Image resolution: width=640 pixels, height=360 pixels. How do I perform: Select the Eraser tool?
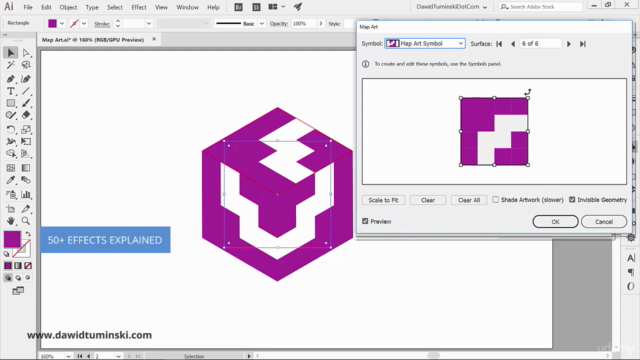tap(26, 116)
